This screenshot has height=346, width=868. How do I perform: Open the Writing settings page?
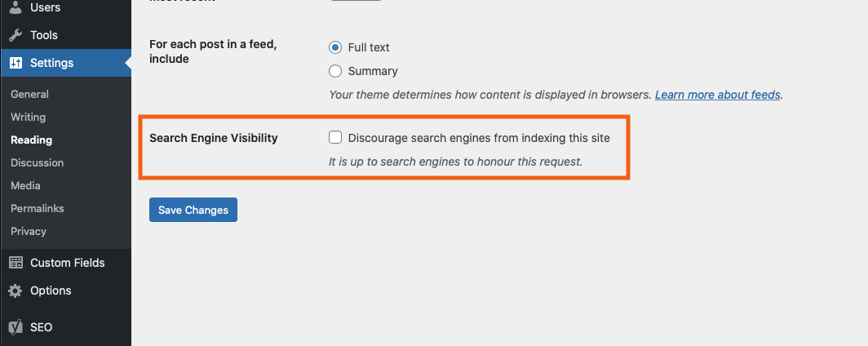(x=28, y=118)
